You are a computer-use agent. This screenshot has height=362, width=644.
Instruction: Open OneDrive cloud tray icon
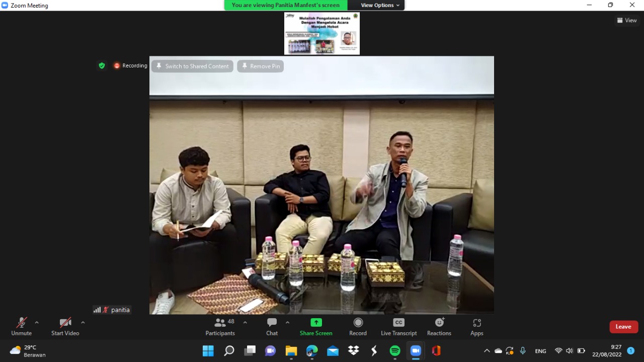tap(498, 351)
